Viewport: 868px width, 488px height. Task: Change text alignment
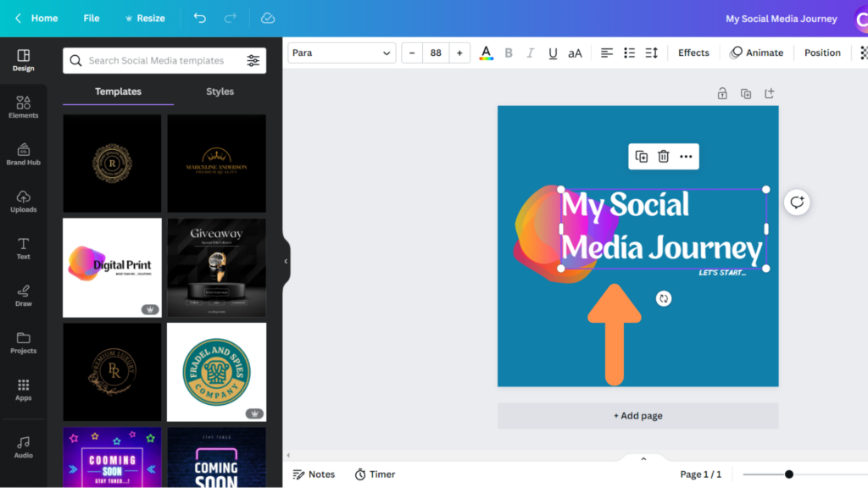coord(607,53)
